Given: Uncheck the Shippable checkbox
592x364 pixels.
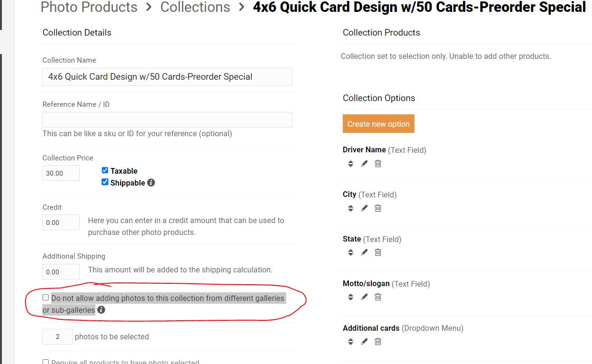Looking at the screenshot, I should tap(105, 182).
